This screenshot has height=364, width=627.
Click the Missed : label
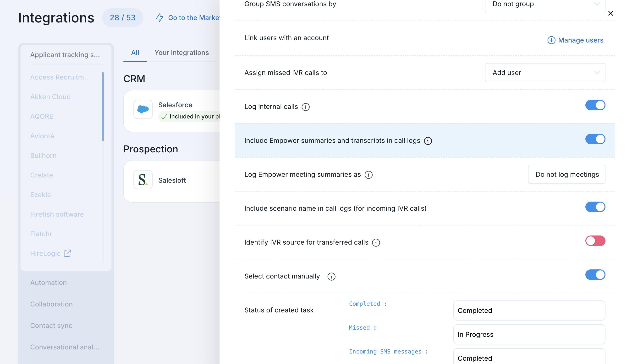[363, 328]
